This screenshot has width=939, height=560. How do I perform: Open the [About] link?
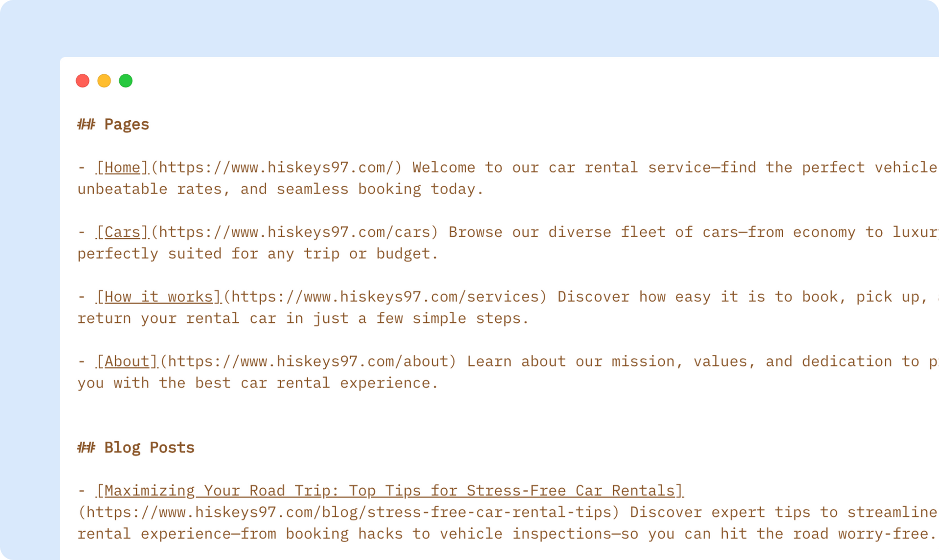point(127,361)
